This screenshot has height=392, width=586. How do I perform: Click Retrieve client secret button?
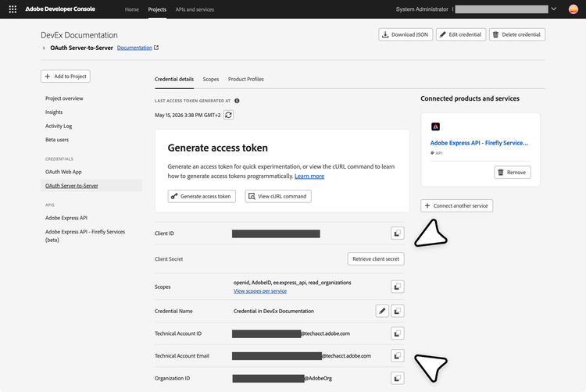point(376,258)
